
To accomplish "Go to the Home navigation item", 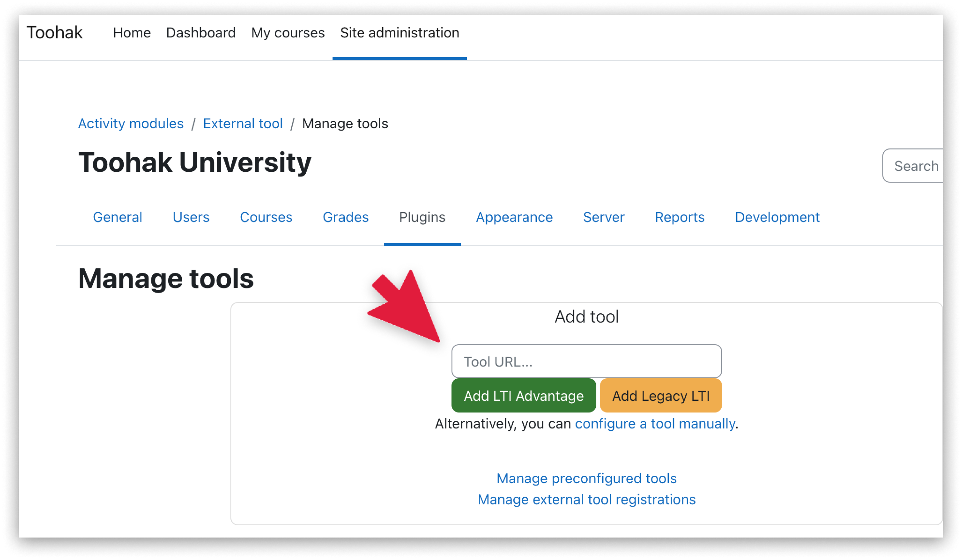I will click(x=132, y=33).
